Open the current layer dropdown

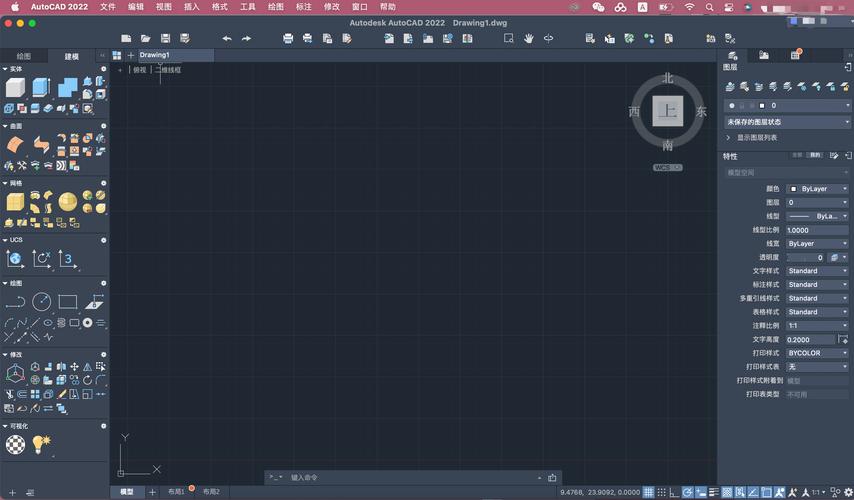point(787,105)
